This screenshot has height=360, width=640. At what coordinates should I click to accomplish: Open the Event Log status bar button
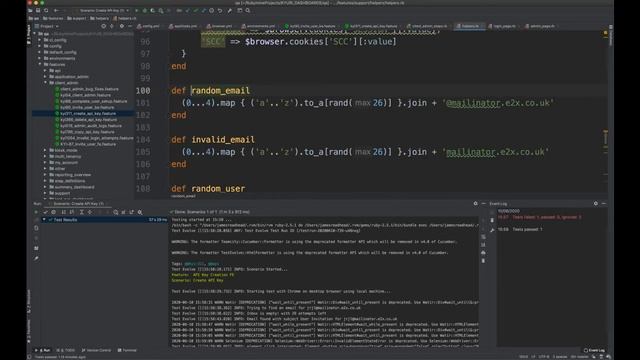tap(594, 350)
